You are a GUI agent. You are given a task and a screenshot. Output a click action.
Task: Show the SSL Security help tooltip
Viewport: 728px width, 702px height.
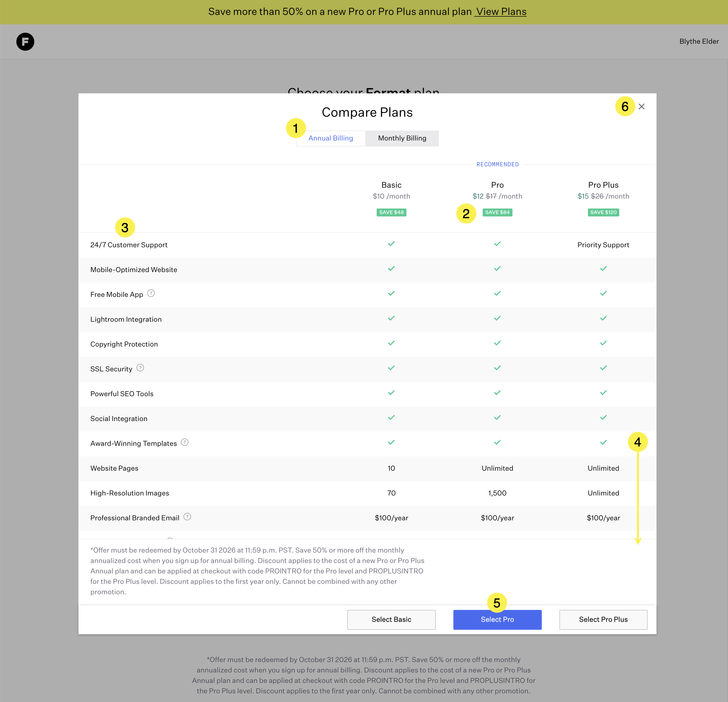pos(140,368)
